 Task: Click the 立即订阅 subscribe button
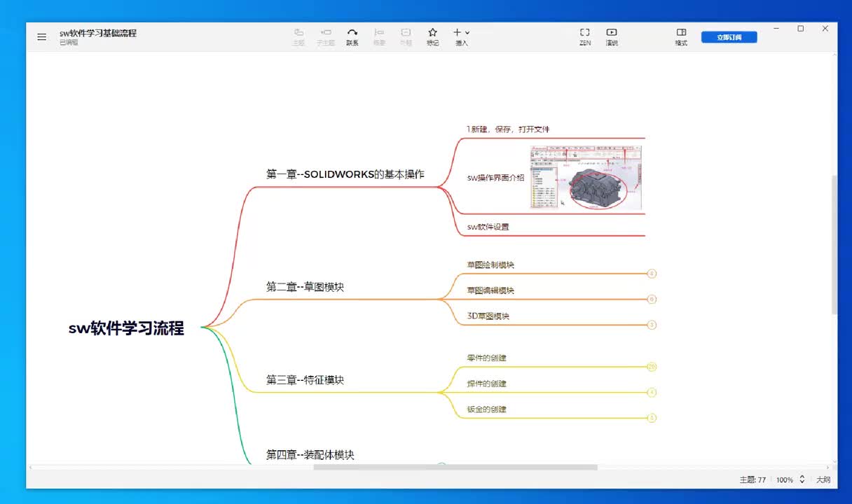pos(729,37)
